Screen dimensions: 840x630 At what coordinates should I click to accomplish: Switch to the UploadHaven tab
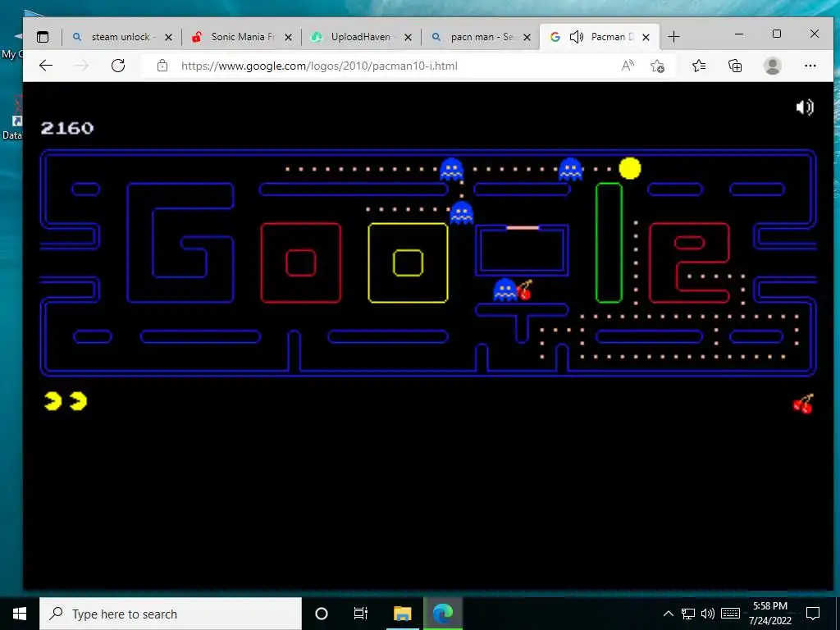click(360, 37)
